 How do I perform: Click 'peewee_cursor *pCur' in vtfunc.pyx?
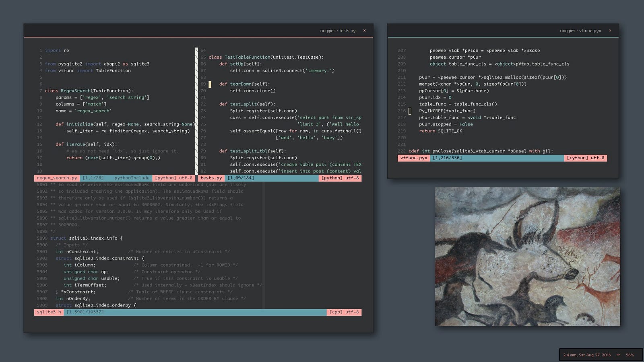(455, 57)
